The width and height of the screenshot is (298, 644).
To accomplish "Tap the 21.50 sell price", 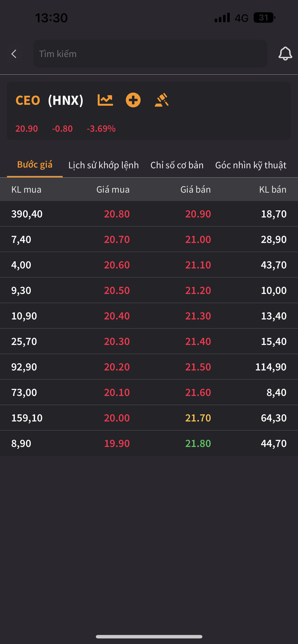I will pyautogui.click(x=198, y=367).
